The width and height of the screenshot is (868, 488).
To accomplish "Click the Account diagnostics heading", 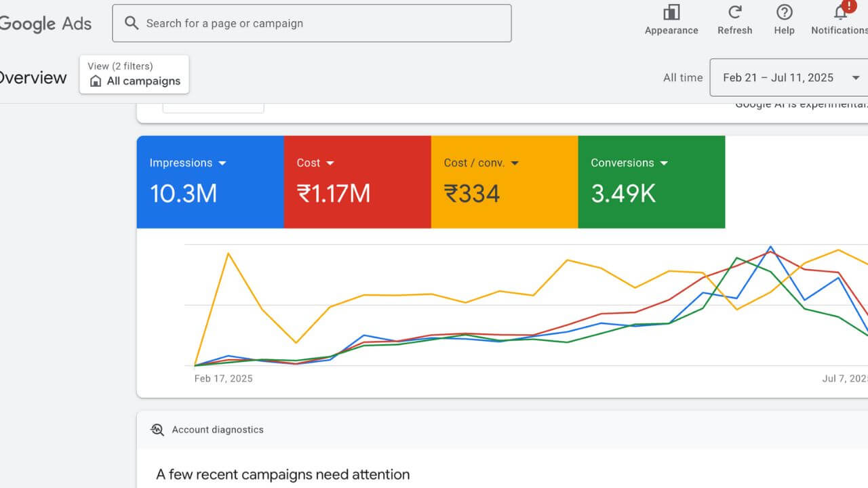I will tap(217, 430).
